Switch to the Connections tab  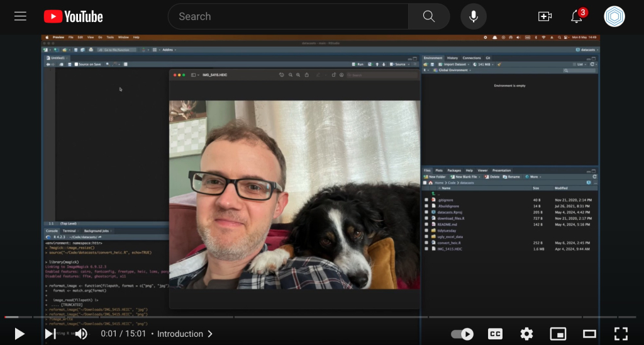point(472,58)
